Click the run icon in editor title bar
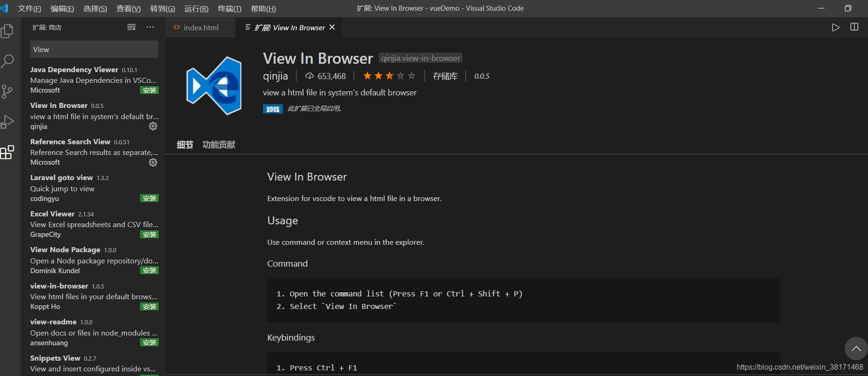Image resolution: width=868 pixels, height=376 pixels. point(836,27)
